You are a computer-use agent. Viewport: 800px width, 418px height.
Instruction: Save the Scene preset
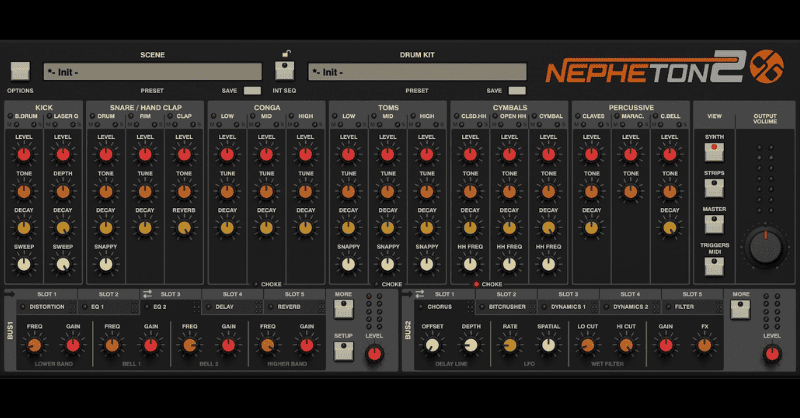click(252, 91)
